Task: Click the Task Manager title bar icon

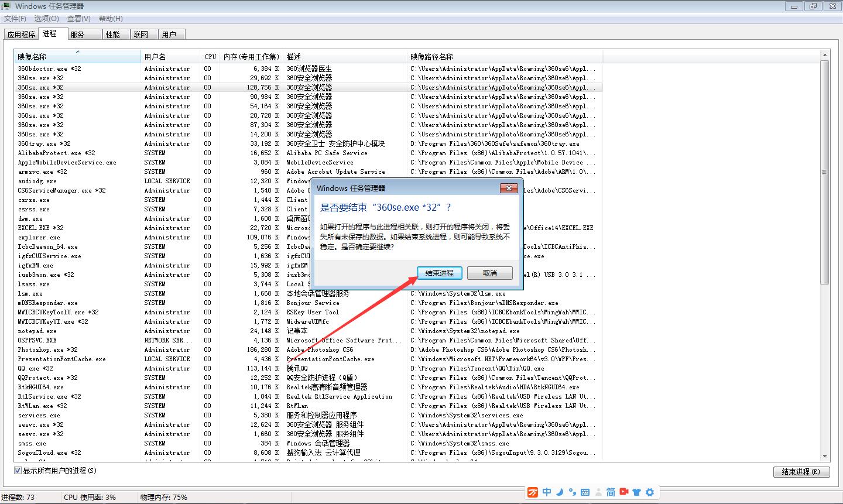Action: 6,6
